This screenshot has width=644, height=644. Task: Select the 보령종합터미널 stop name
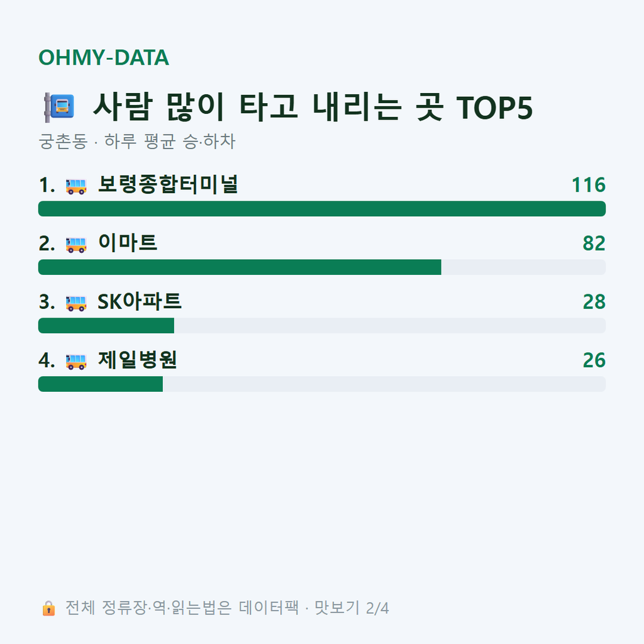[x=168, y=184]
